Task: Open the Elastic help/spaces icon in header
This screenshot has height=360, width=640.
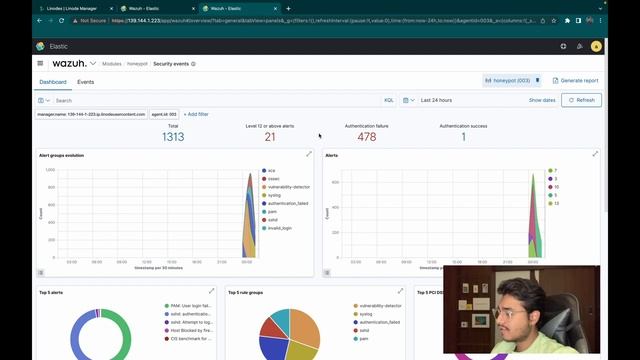Action: pos(563,47)
